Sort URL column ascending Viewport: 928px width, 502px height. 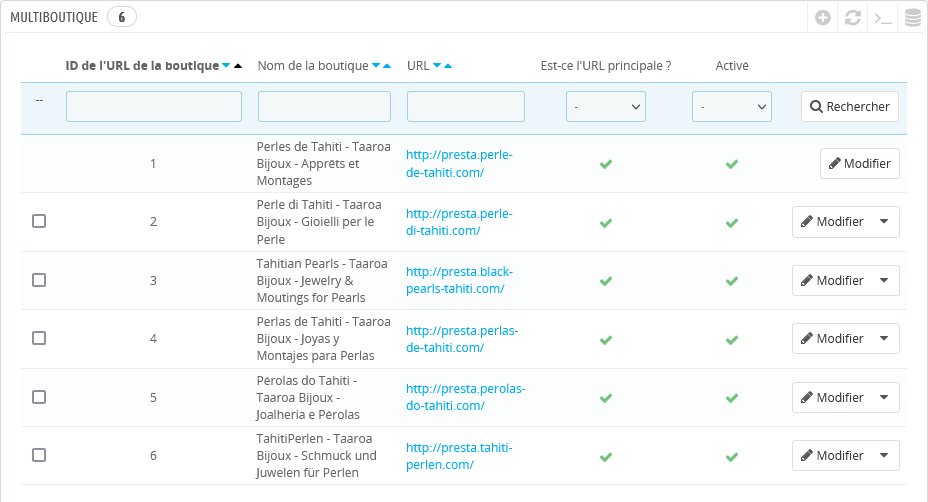point(448,66)
